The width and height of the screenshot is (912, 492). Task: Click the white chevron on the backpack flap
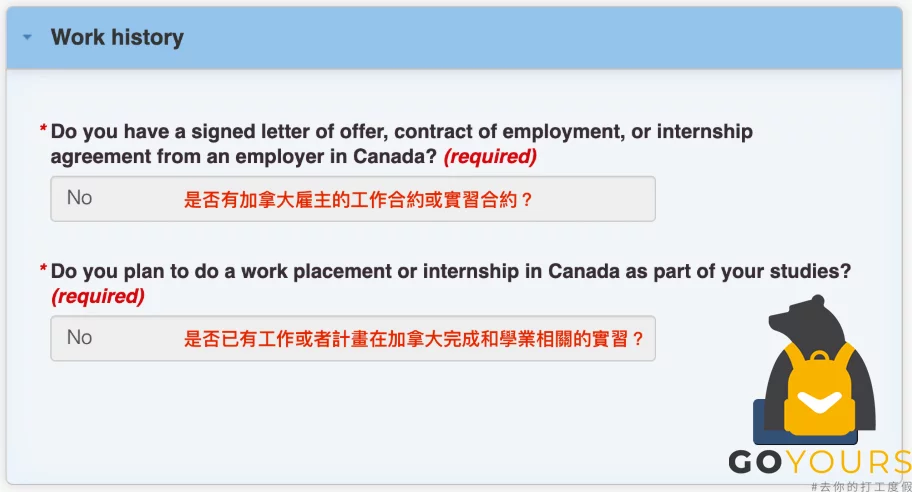click(820, 402)
